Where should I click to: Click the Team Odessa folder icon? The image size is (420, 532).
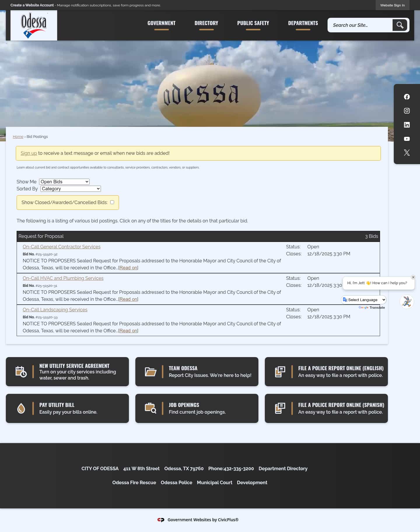coord(150,372)
